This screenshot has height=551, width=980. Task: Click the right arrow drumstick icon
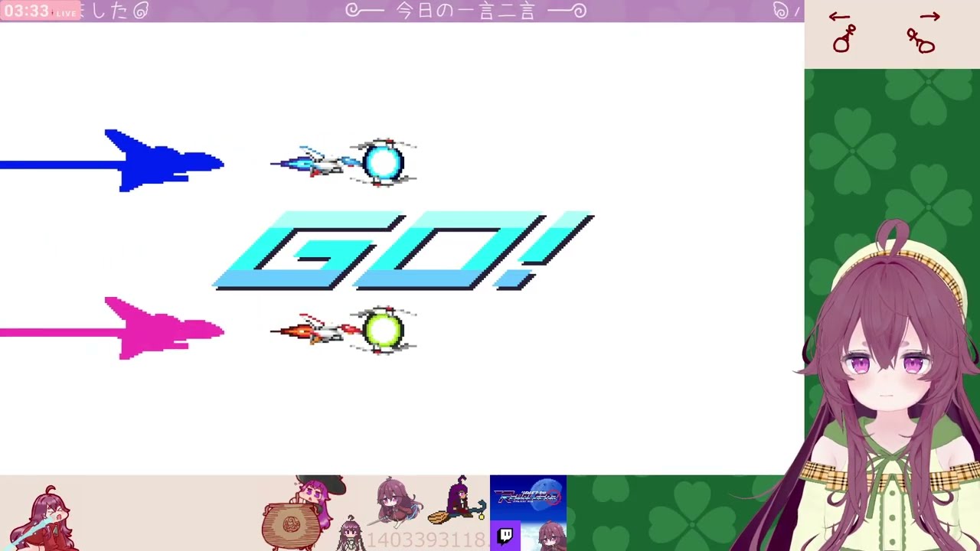coord(923,32)
